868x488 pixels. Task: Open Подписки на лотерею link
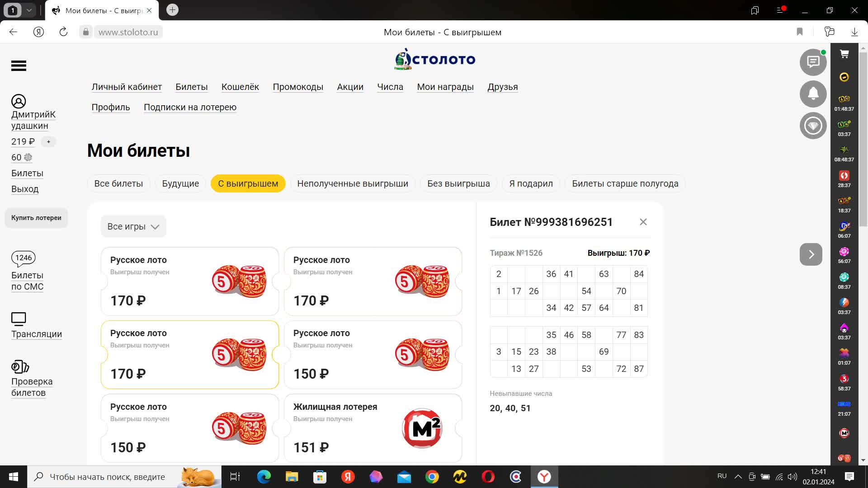(190, 107)
